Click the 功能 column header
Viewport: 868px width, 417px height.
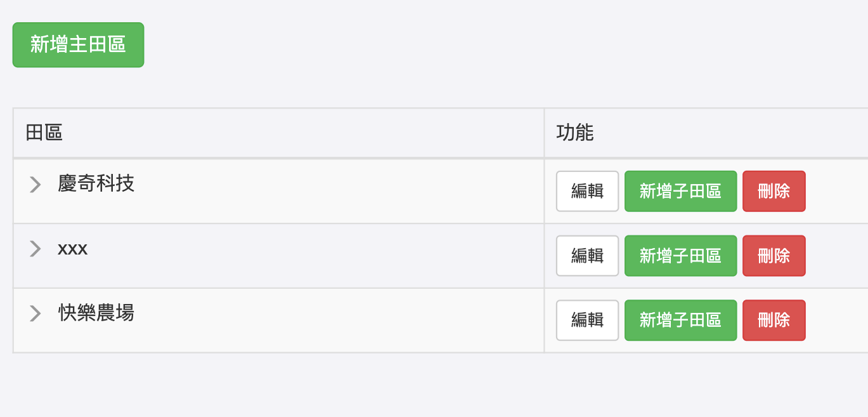(x=574, y=133)
